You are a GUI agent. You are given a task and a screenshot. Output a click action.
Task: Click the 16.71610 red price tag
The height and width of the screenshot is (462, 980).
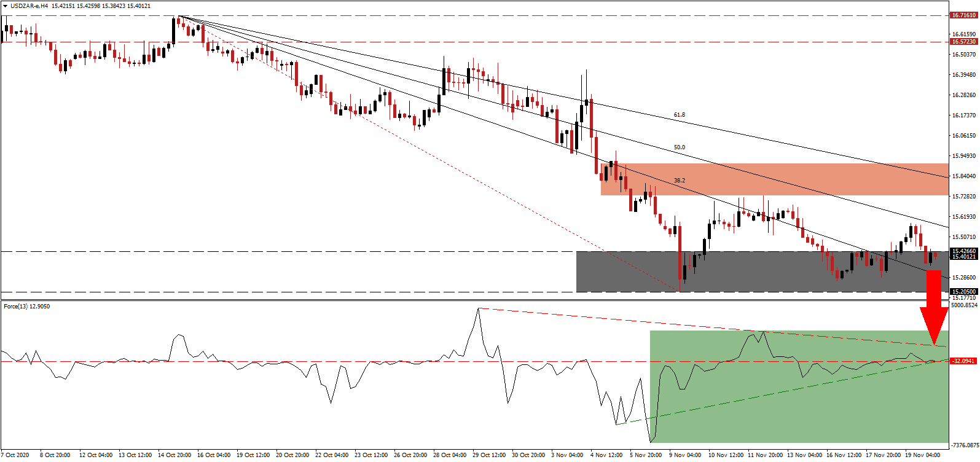click(x=963, y=15)
